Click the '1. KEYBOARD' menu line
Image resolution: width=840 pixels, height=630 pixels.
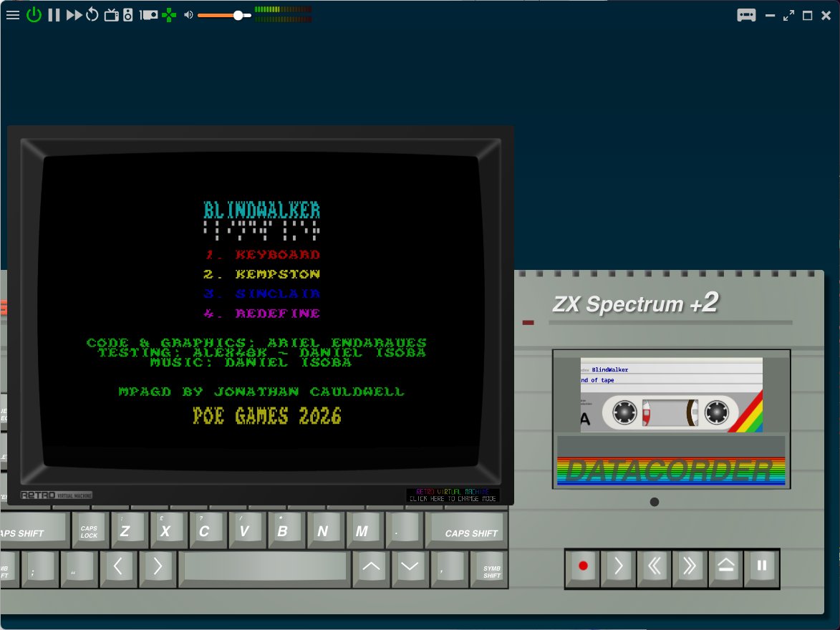coord(263,254)
